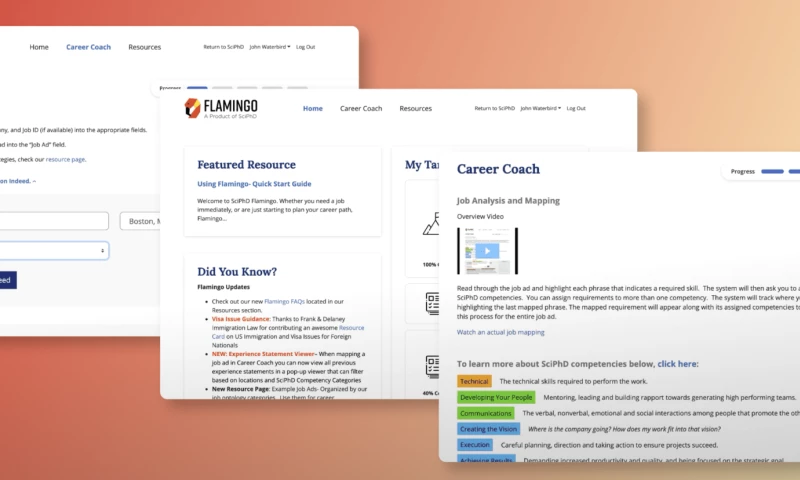Click the empty text field left of Boston

54,221
